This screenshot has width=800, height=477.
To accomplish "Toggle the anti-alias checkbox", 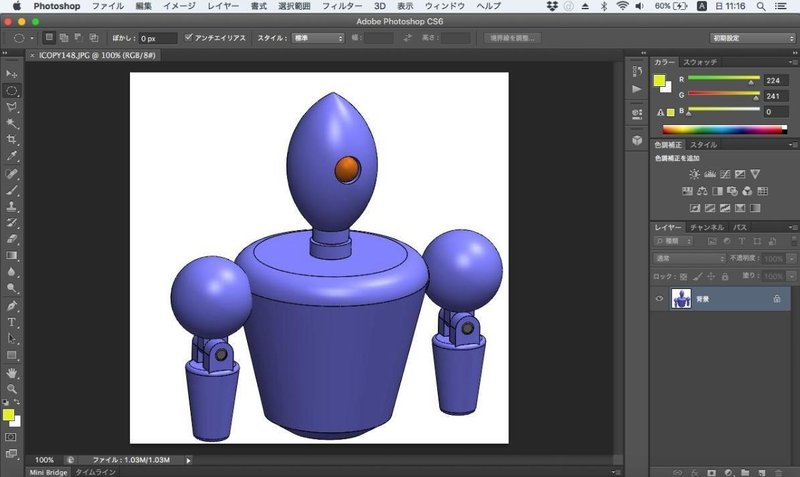I will [x=188, y=37].
